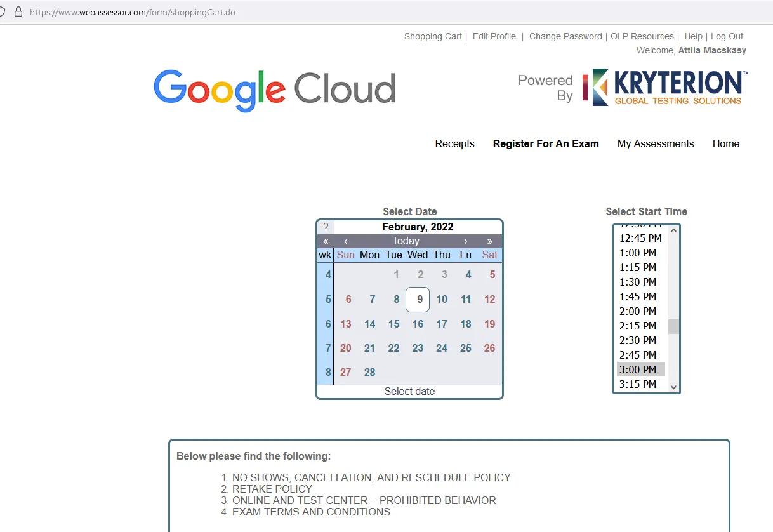Select February 27 in calendar
This screenshot has width=773, height=532.
pyautogui.click(x=346, y=372)
